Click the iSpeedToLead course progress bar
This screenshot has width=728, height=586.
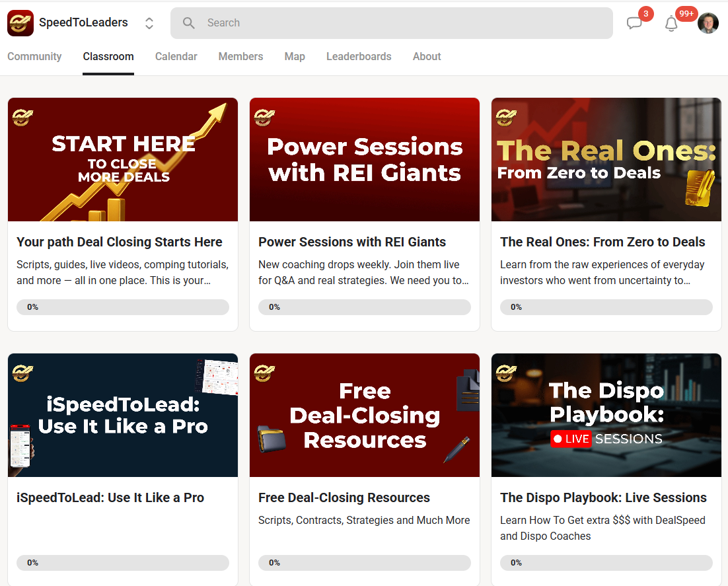pyautogui.click(x=123, y=563)
